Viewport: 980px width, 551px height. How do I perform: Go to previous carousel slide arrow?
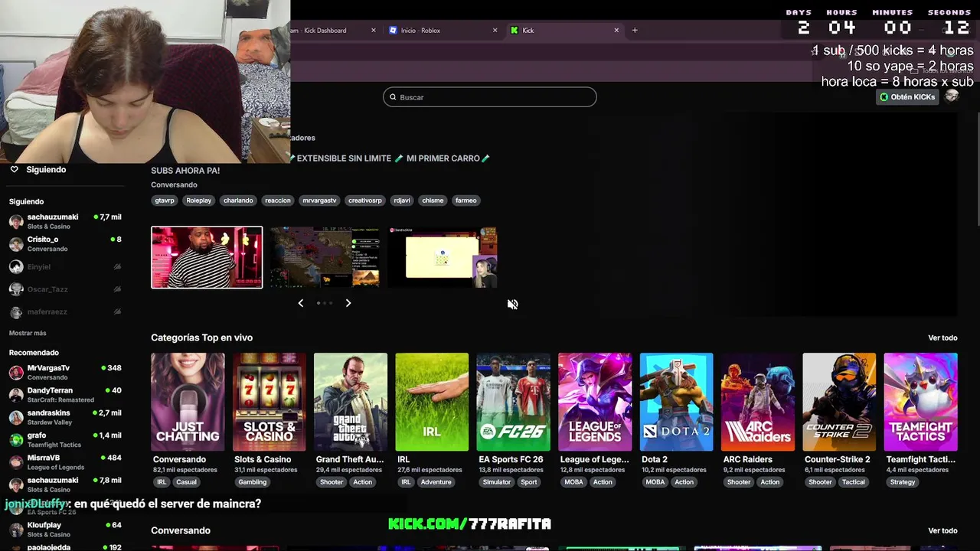pos(301,303)
